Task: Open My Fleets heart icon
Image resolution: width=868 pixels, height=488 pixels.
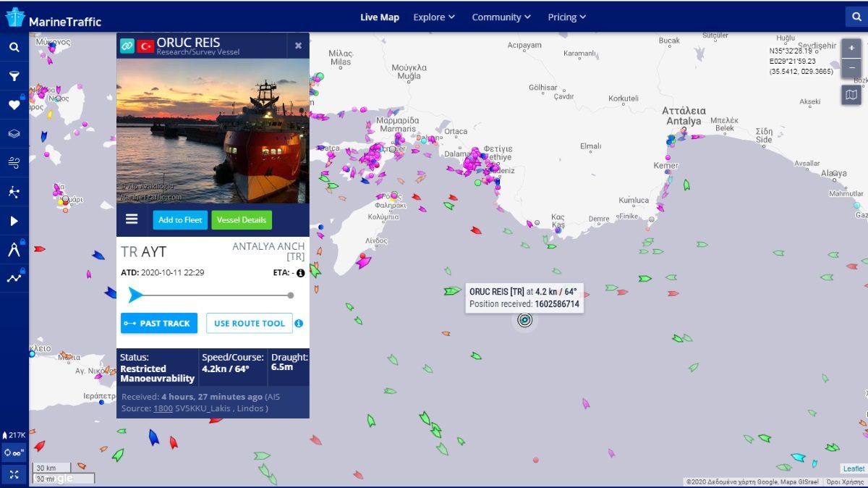Action: click(x=14, y=105)
